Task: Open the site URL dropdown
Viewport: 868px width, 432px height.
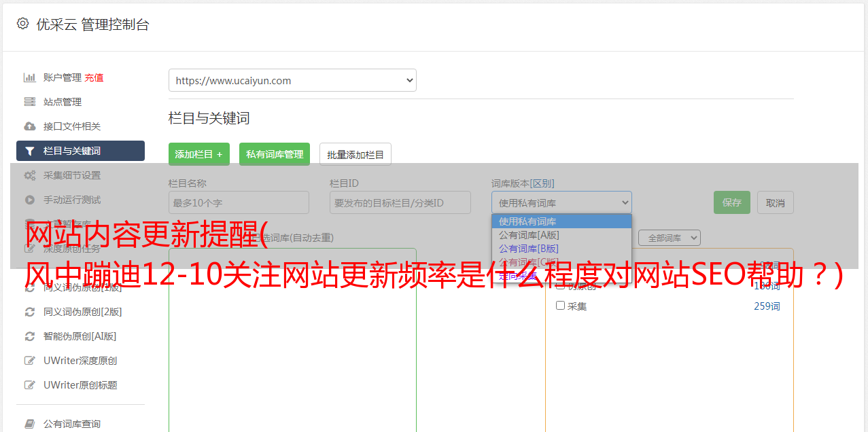Action: point(292,80)
